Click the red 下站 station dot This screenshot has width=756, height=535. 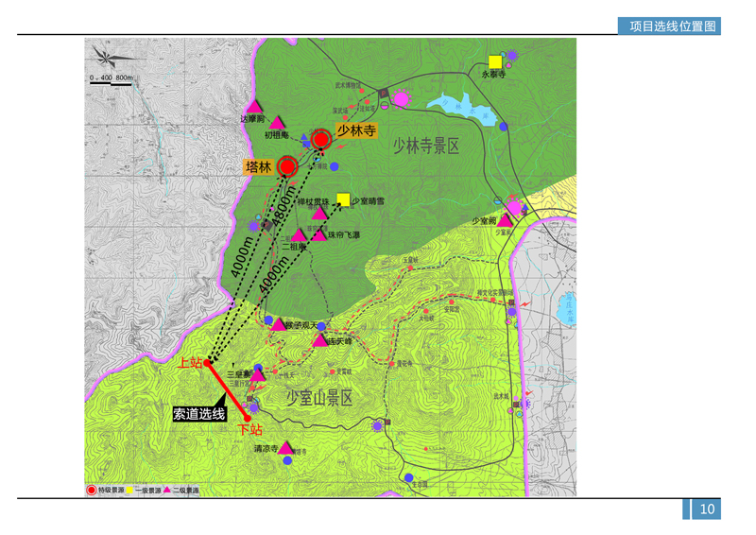point(248,418)
